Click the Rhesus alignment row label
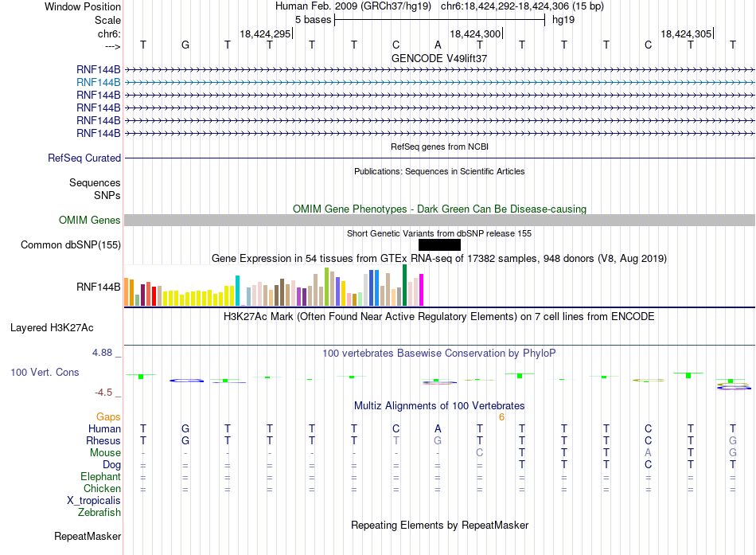756x555 pixels. click(103, 440)
